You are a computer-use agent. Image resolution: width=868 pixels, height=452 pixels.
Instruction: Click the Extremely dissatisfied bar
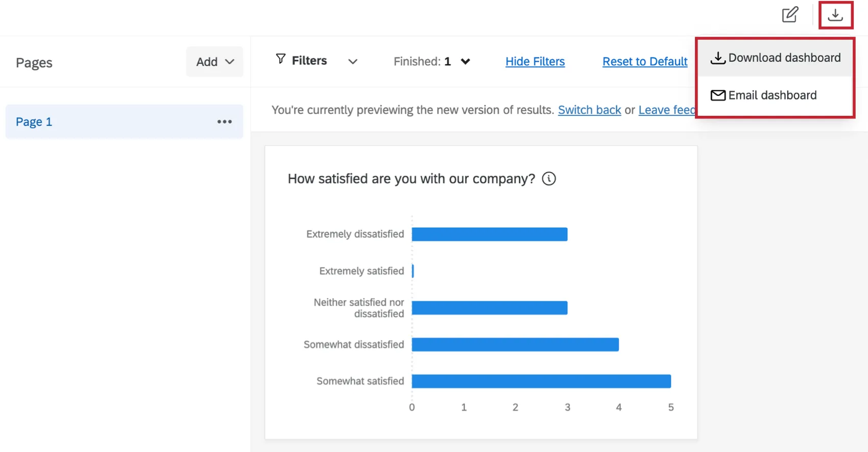click(489, 234)
